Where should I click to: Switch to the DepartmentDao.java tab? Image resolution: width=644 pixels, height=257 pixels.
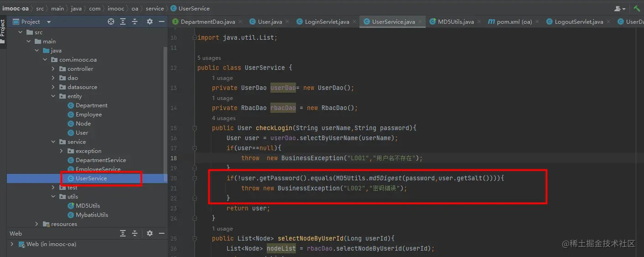tap(204, 21)
